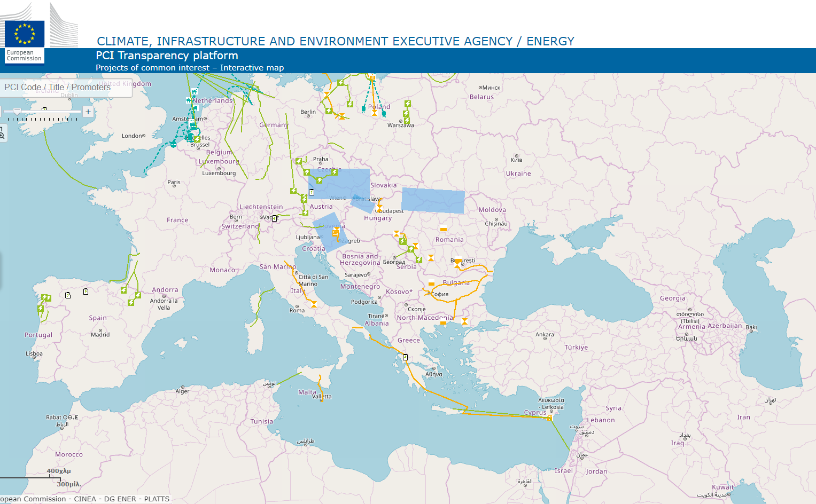This screenshot has width=816, height=504.
Task: Click the plus zoom-in button beside the slider
Action: coord(88,112)
